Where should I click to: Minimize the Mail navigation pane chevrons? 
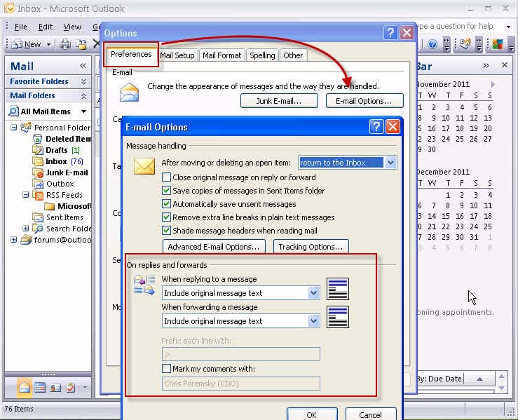(83, 66)
